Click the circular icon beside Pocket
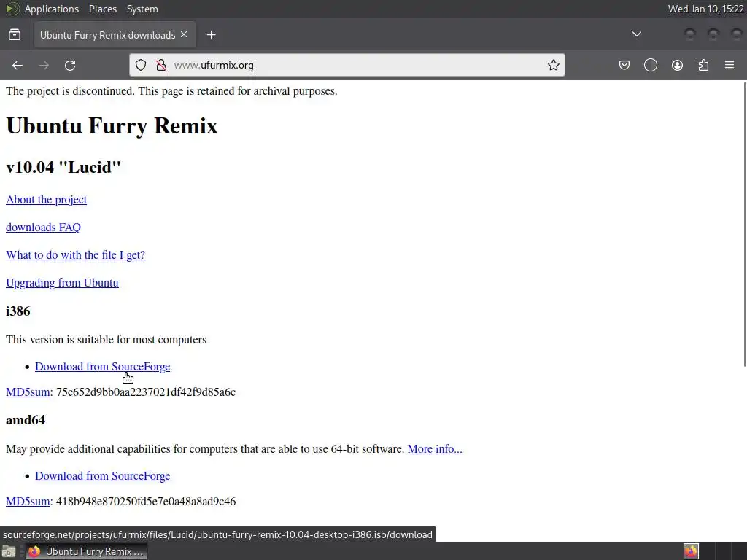This screenshot has width=747, height=560. [650, 65]
